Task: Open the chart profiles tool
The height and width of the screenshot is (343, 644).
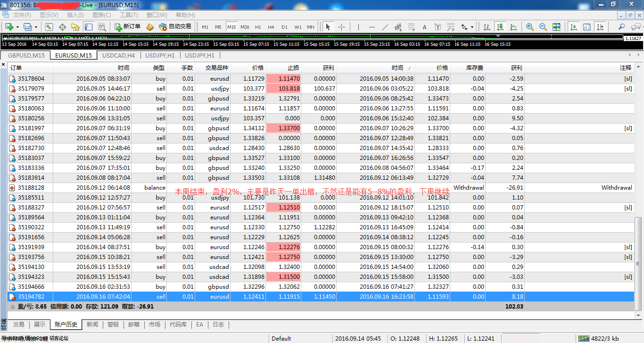Action: point(27,27)
